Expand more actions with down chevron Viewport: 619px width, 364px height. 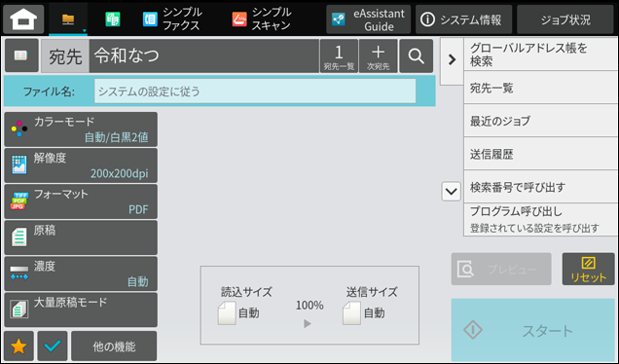click(452, 192)
